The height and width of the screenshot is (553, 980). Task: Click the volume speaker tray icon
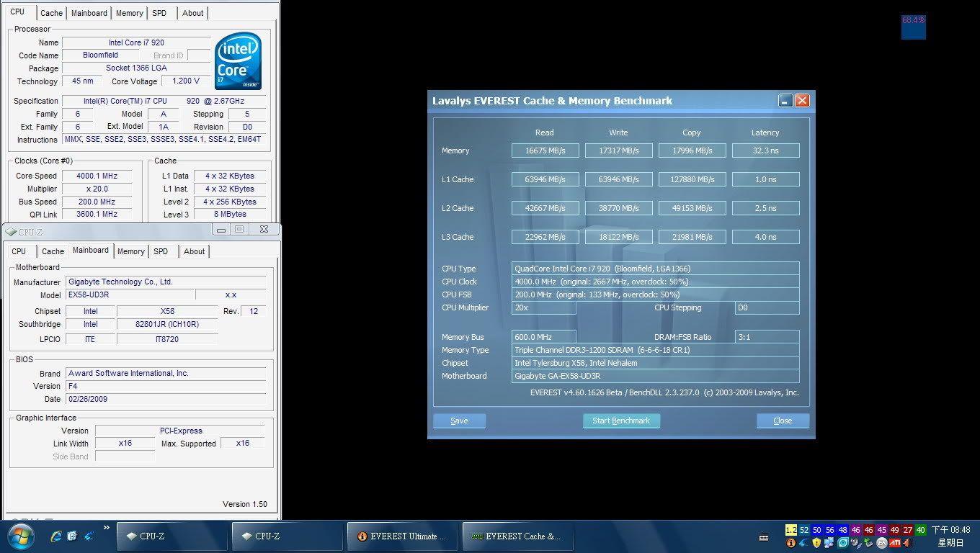(x=907, y=543)
